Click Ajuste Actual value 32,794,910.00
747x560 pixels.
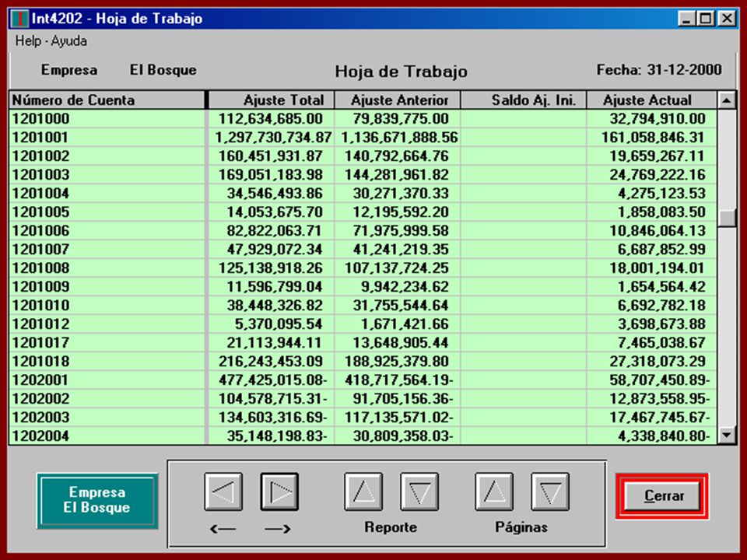click(658, 118)
